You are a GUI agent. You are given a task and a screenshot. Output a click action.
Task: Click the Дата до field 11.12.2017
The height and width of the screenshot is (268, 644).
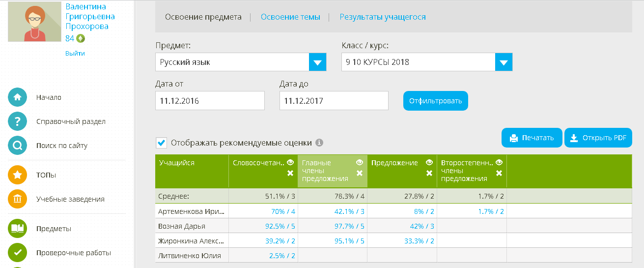click(334, 101)
